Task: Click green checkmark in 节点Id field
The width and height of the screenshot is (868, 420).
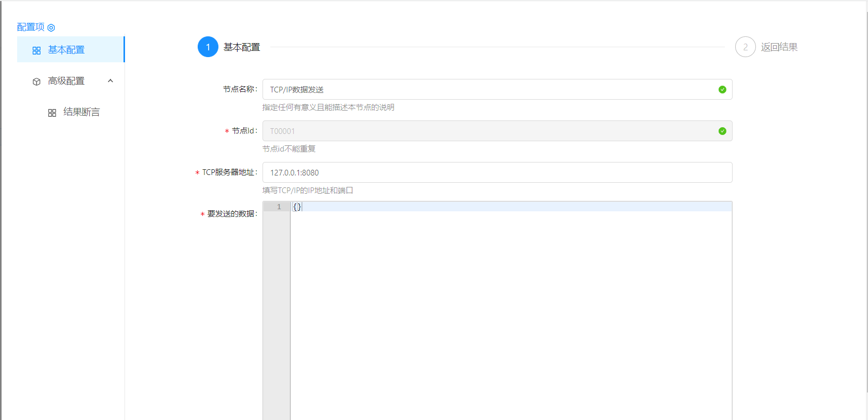Action: tap(722, 131)
